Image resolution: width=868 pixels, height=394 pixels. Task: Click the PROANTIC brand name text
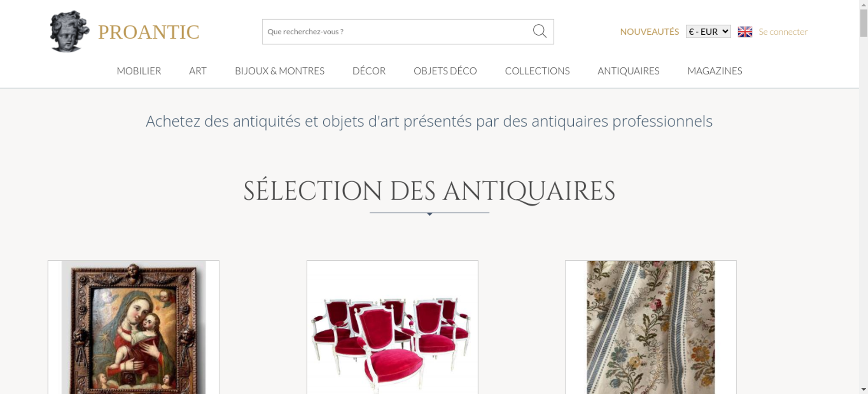tap(148, 32)
